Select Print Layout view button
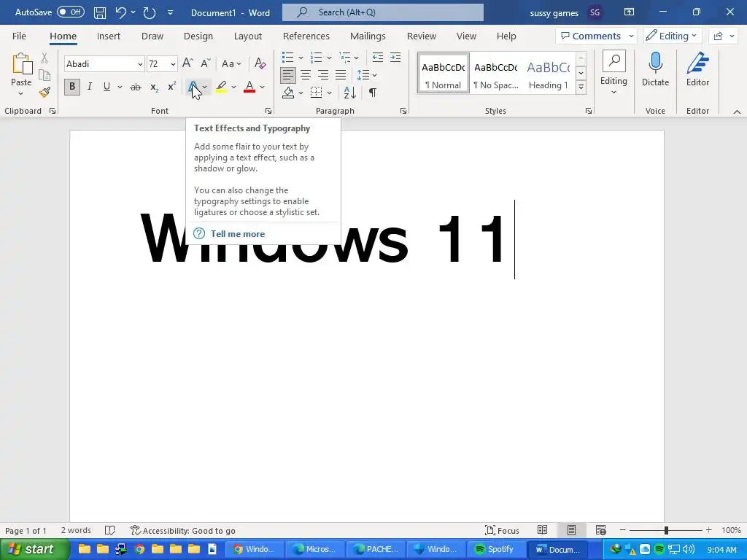 pos(571,530)
